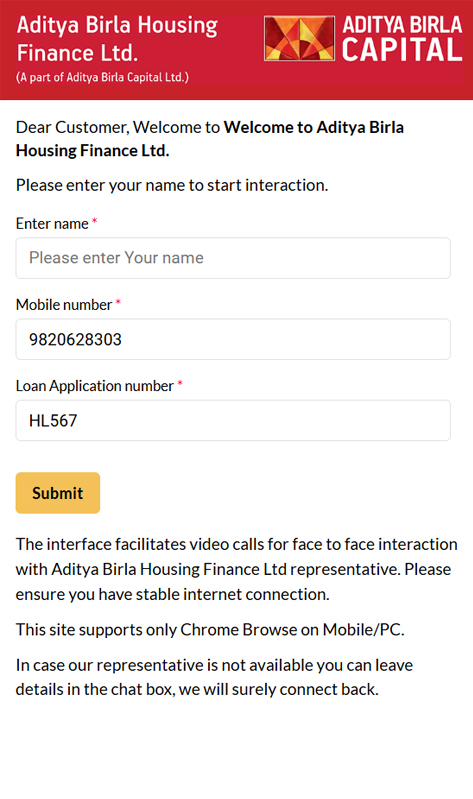Click the red asterisk beside Loan Application number
This screenshot has width=473, height=799.
[179, 383]
